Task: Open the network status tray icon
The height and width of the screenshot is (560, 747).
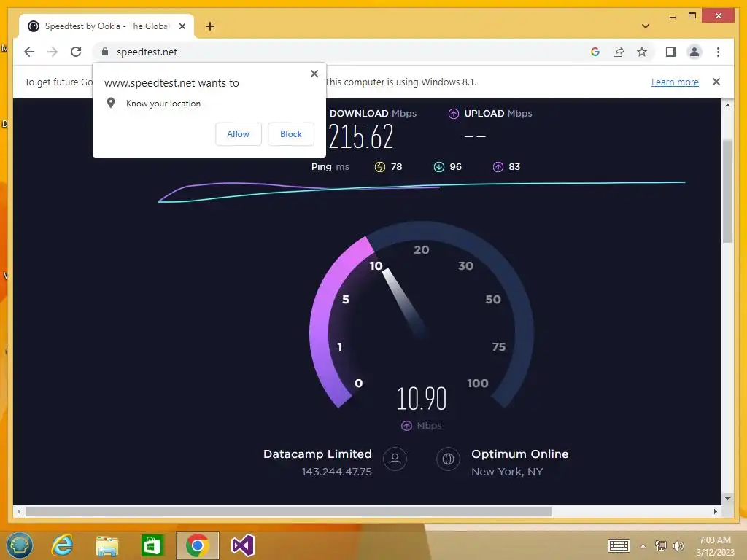Action: [661, 545]
